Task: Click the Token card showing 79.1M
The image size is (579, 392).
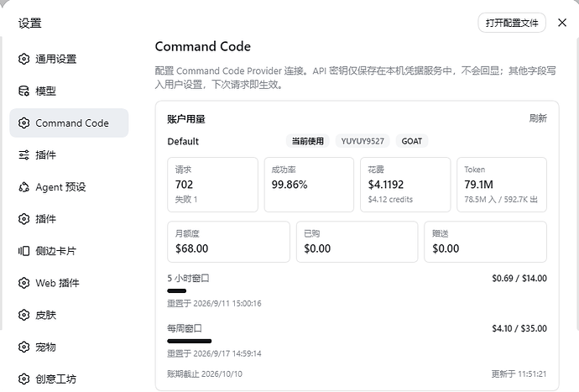Action: (502, 185)
